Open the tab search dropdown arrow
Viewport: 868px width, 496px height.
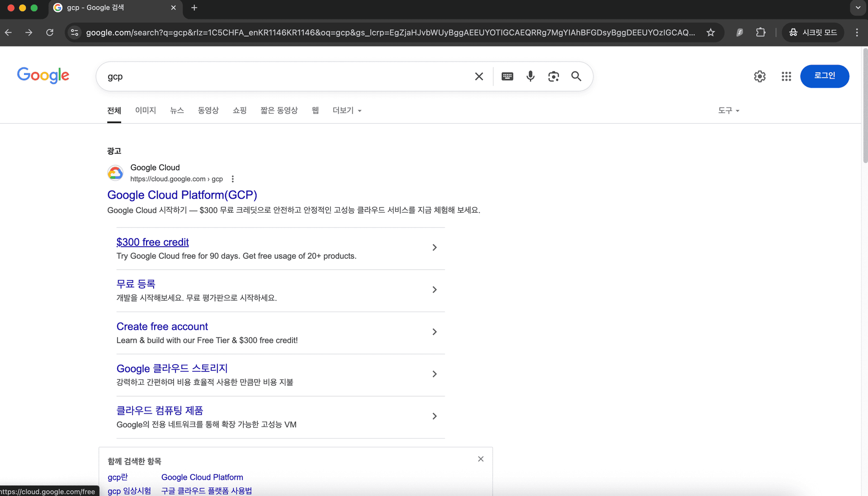[858, 8]
